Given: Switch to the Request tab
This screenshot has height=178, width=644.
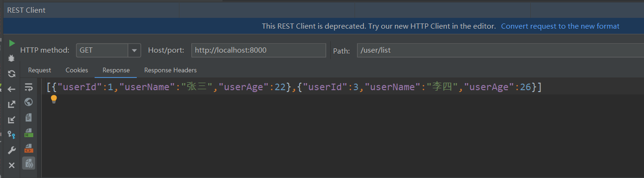Looking at the screenshot, I should tap(39, 70).
